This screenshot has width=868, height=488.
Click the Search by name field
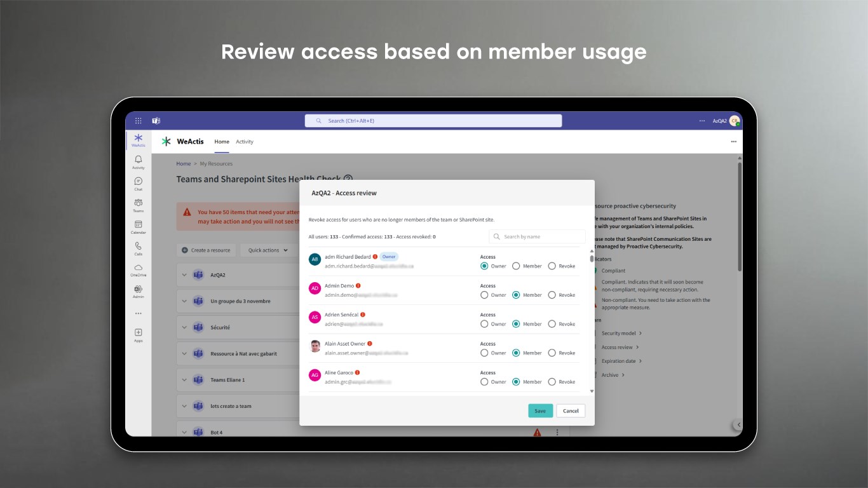[x=538, y=236]
